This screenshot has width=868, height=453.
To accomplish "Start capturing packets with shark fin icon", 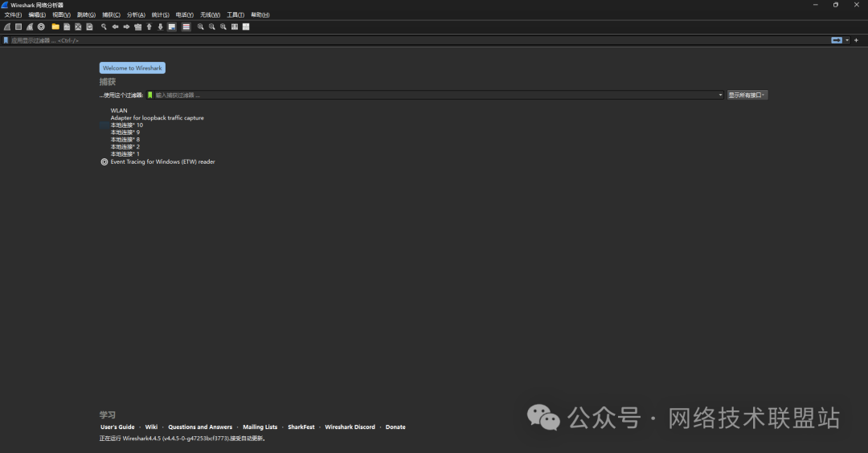I will coord(7,27).
